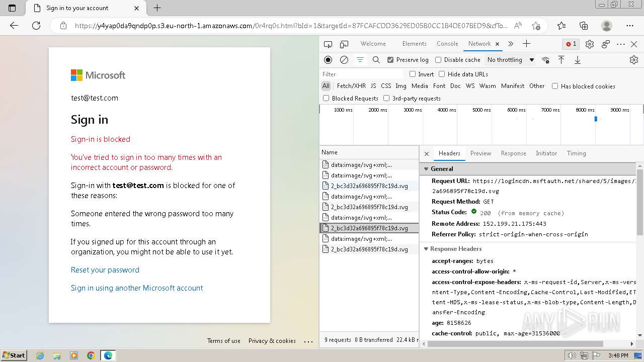
Task: Show more DevTools tabs chevron
Action: click(x=511, y=44)
